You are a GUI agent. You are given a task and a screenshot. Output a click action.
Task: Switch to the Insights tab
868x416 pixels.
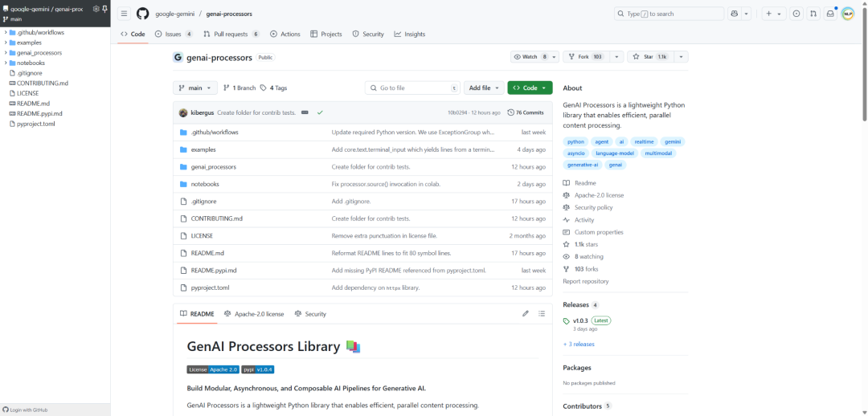410,35
